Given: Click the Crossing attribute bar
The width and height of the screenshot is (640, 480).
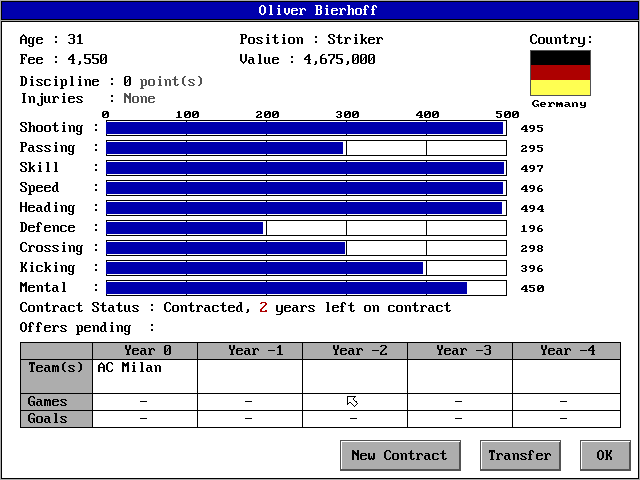Looking at the screenshot, I should [306, 248].
